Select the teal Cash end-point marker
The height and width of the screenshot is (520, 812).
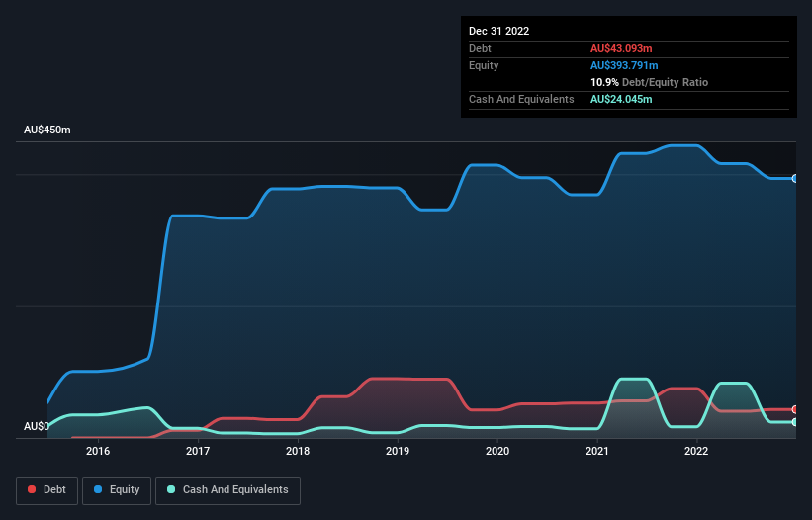tap(795, 422)
